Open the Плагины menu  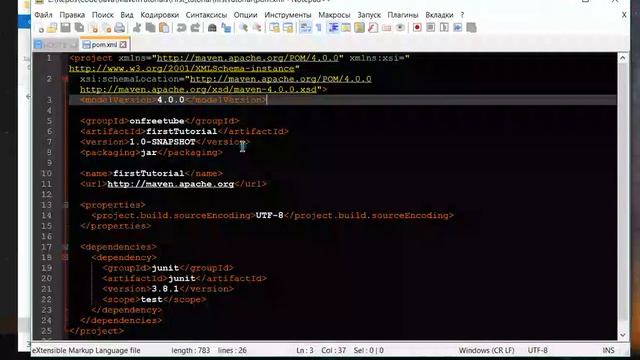point(403,15)
